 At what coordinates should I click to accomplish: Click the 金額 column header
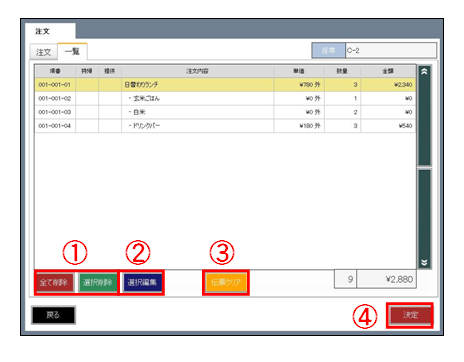388,71
